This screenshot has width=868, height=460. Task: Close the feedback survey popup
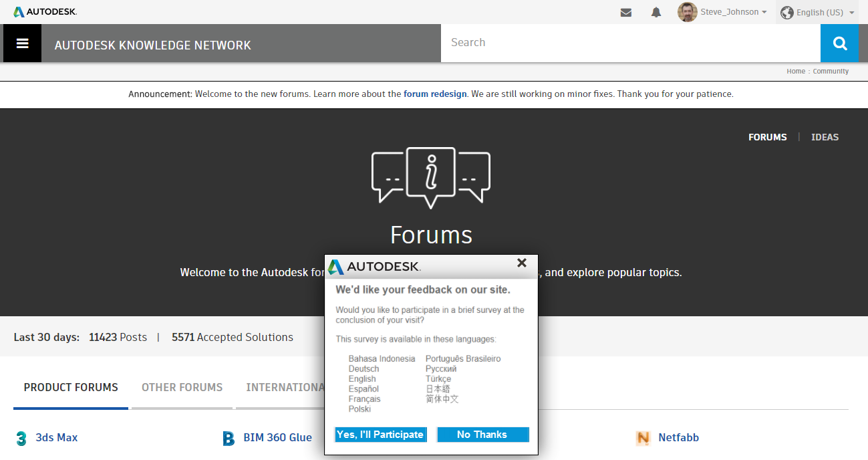522,263
